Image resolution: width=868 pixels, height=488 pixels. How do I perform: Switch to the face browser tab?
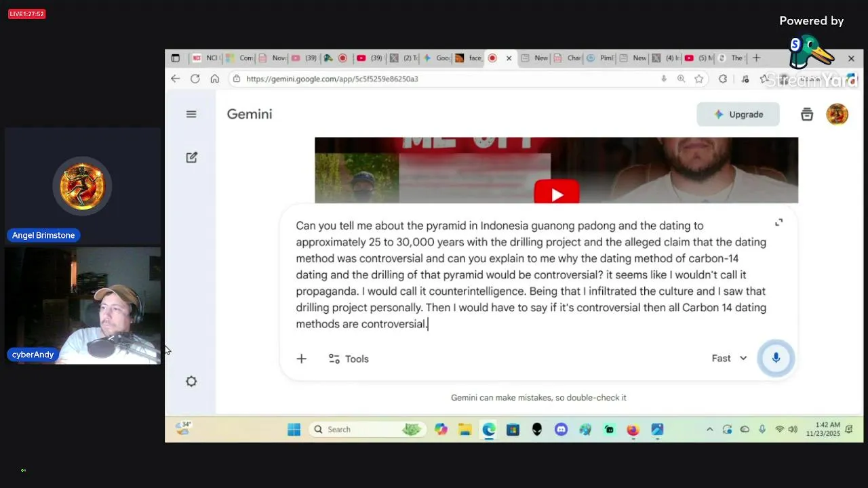tap(469, 58)
